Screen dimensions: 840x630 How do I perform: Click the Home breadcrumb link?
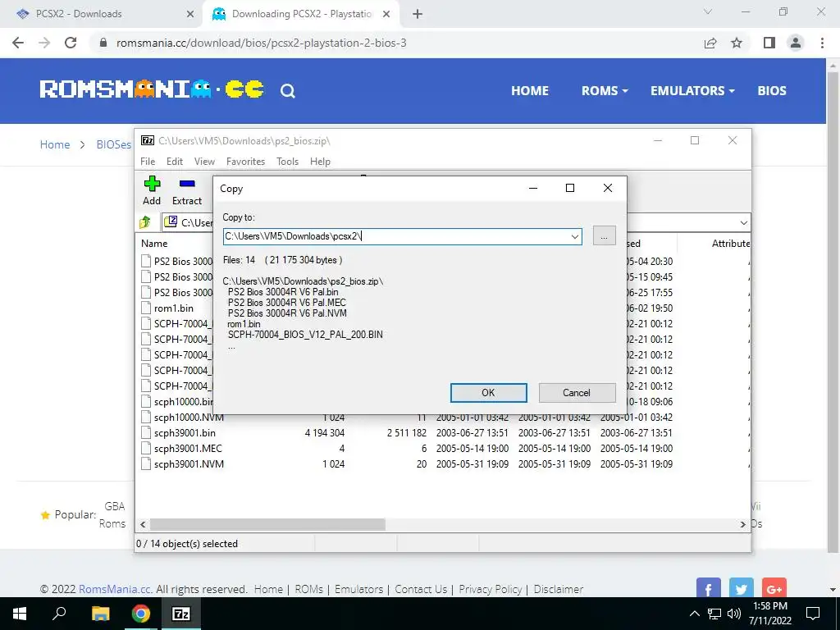coord(55,144)
